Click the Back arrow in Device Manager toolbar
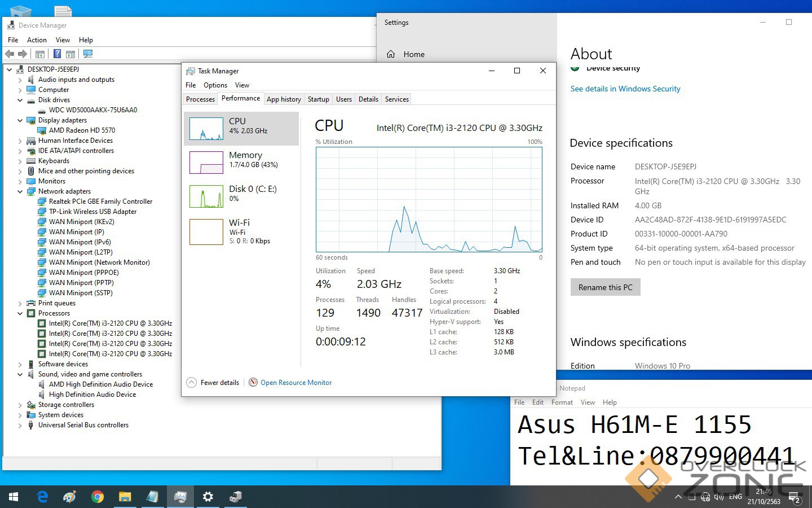The height and width of the screenshot is (508, 812). [x=10, y=54]
